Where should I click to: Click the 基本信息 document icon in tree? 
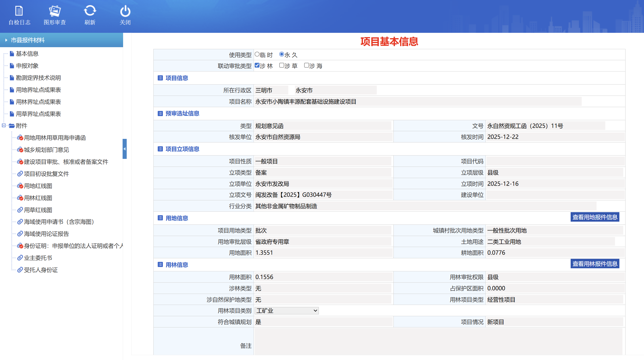12,54
